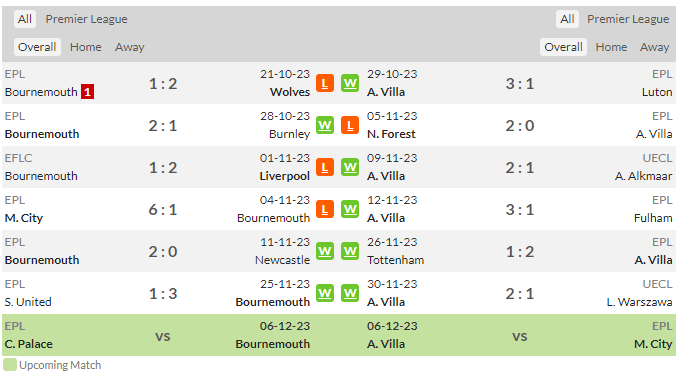Select the right panel Overall tab
Viewport: 680px width, 378px height.
point(563,47)
